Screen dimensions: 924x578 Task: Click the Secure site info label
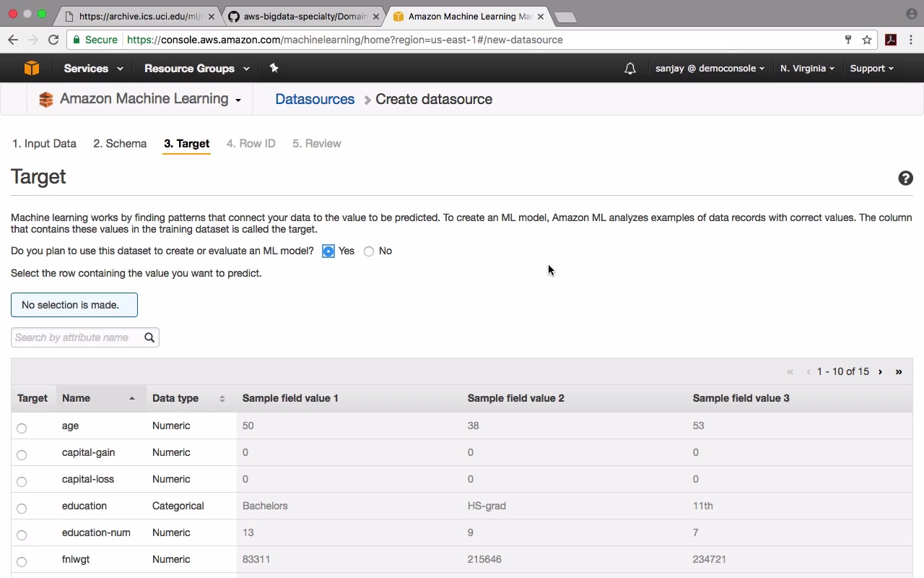point(95,40)
